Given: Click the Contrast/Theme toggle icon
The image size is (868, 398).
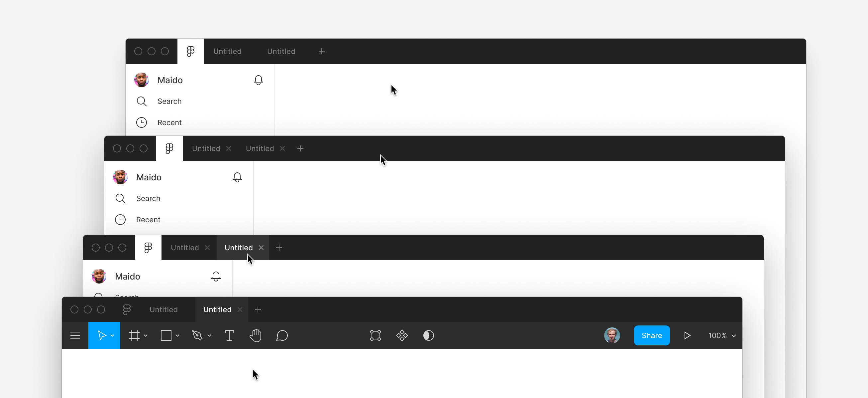Looking at the screenshot, I should [429, 335].
